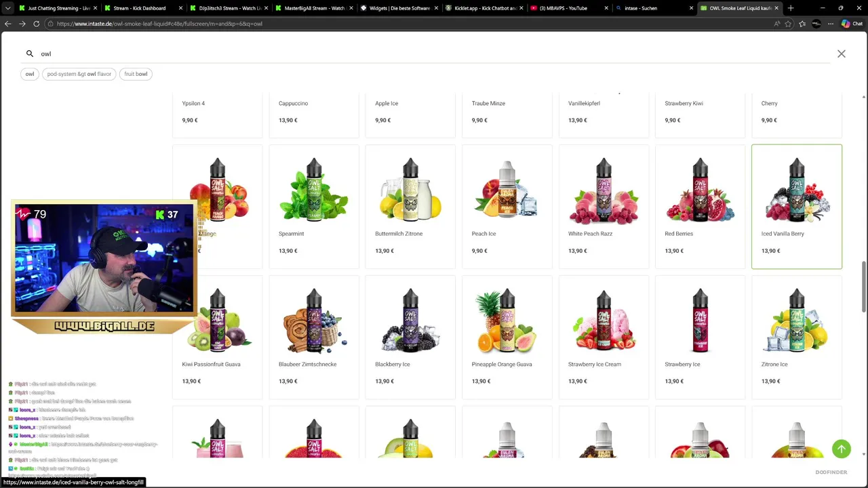868x488 pixels.
Task: Click the 'Traube Minze' product title
Action: 488,103
